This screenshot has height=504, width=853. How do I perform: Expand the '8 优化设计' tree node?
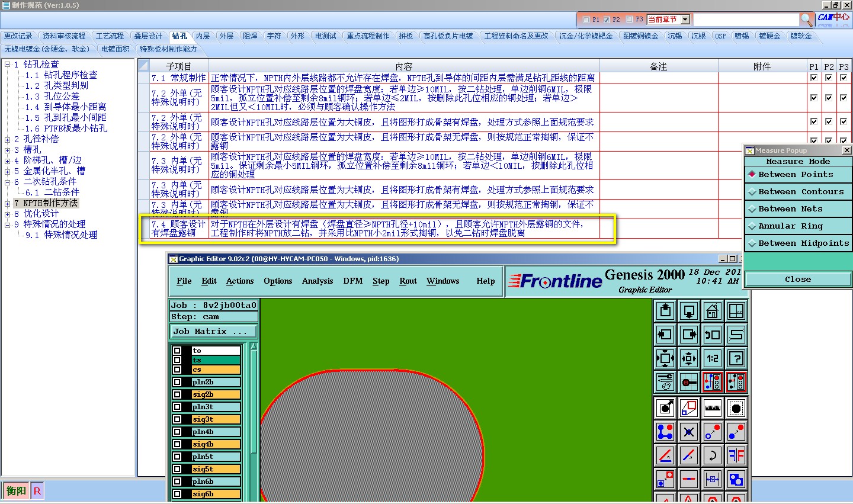tap(8, 213)
